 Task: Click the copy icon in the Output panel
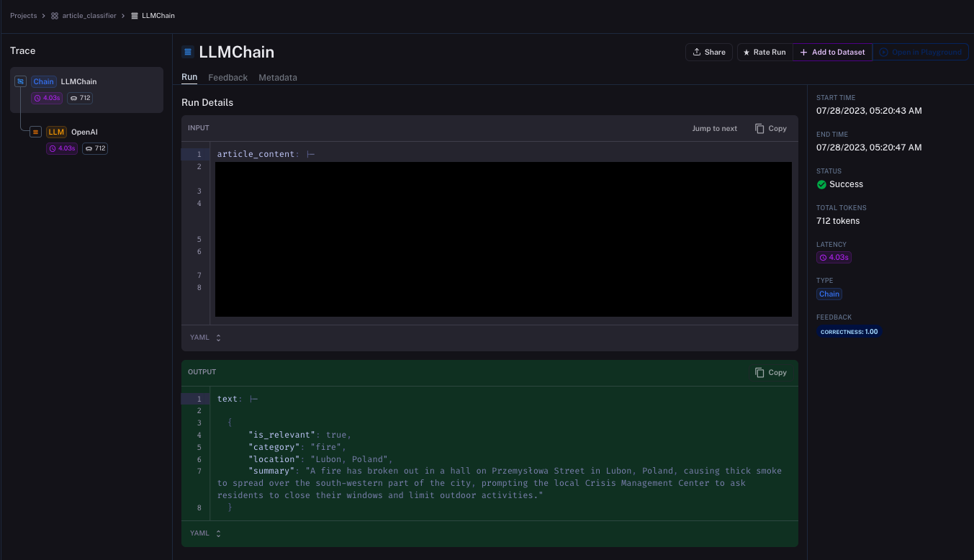coord(759,372)
